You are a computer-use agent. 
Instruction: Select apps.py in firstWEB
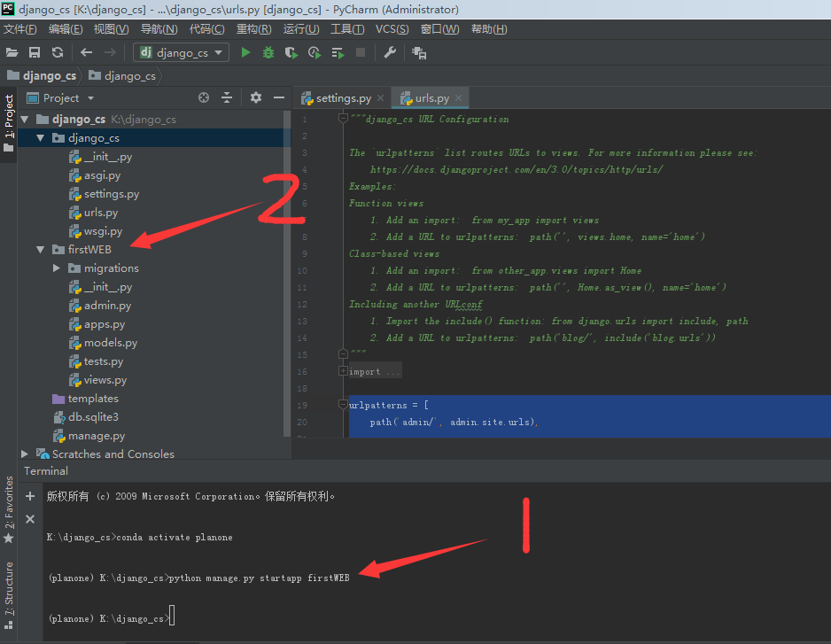105,324
